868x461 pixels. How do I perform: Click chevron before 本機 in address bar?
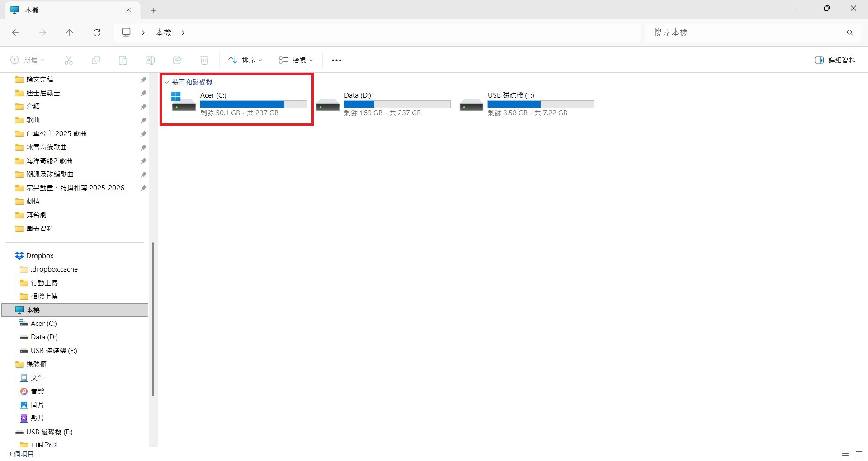click(143, 33)
